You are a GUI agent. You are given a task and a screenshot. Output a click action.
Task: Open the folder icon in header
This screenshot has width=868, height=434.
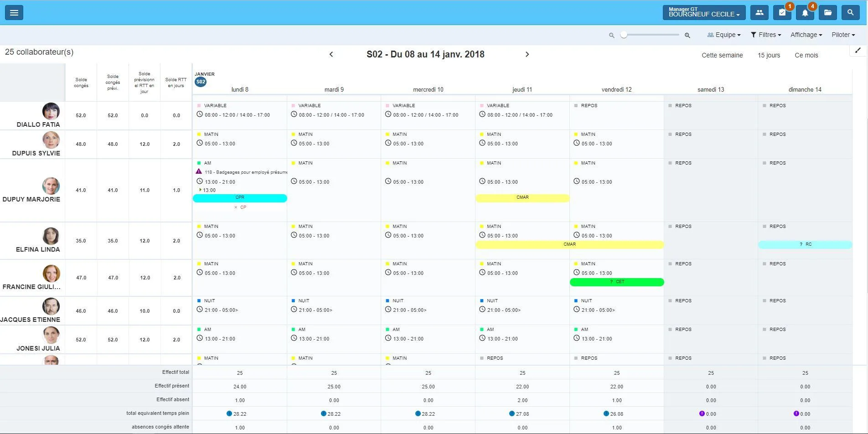828,13
